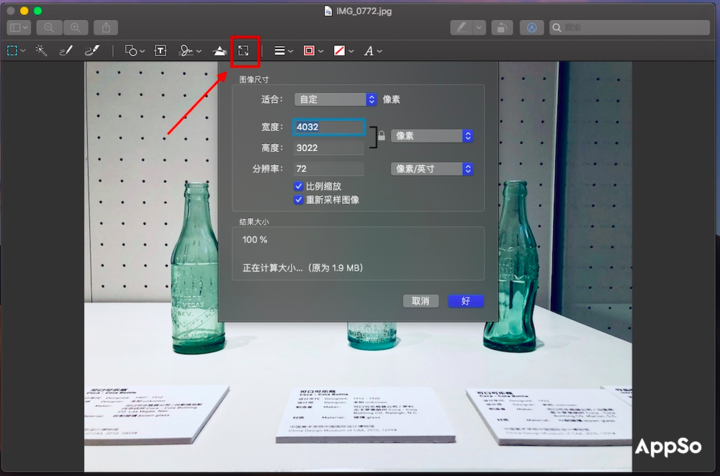Viewport: 720px width, 476px height.
Task: Click the Adjust Size icon in markup toolbar
Action: click(244, 50)
